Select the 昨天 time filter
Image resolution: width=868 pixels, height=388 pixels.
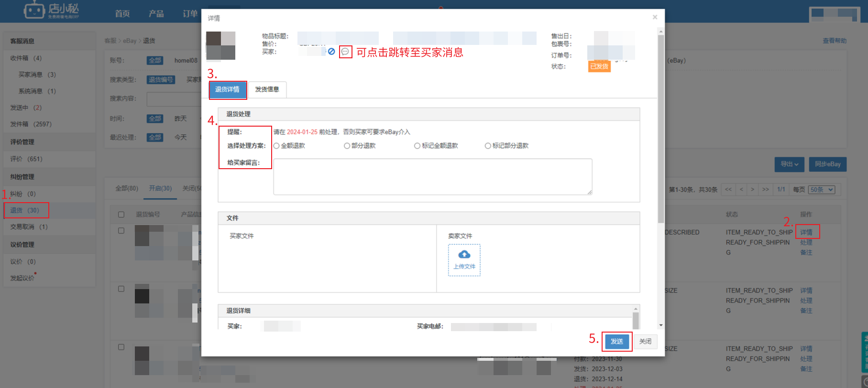point(180,119)
